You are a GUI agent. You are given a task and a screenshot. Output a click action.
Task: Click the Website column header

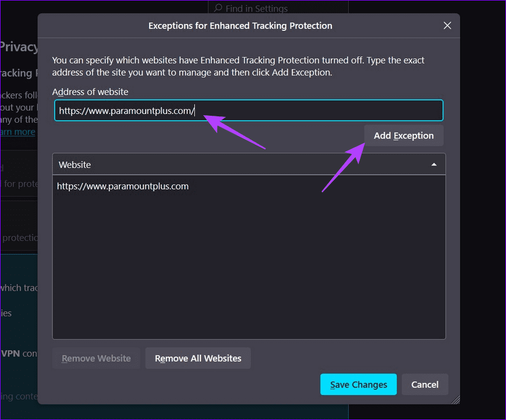point(249,165)
